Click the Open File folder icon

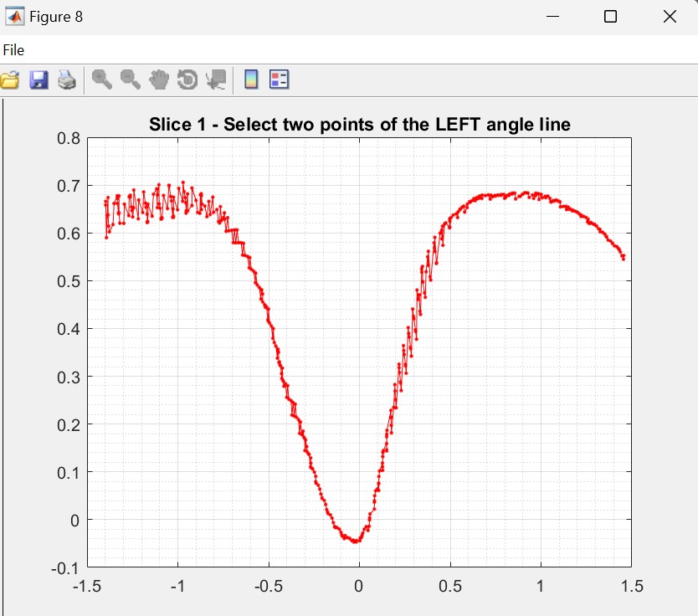[9, 80]
